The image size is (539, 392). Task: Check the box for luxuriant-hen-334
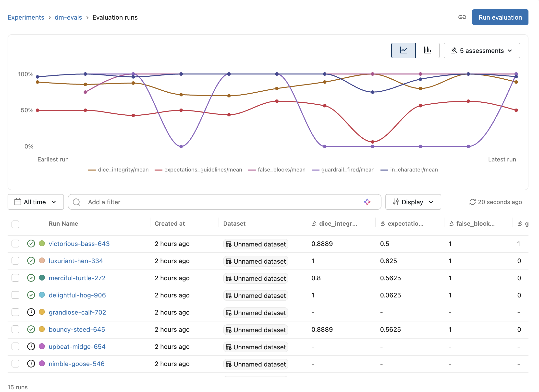point(15,261)
